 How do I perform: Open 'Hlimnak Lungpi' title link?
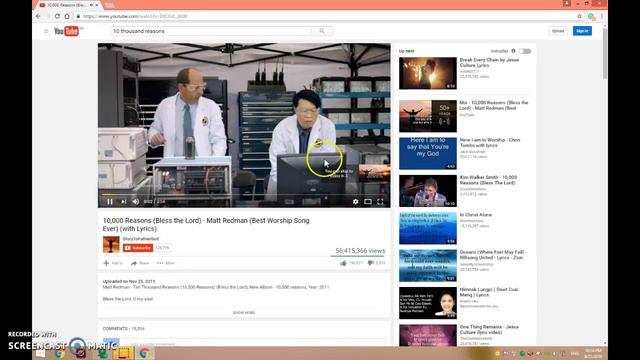pos(489,292)
